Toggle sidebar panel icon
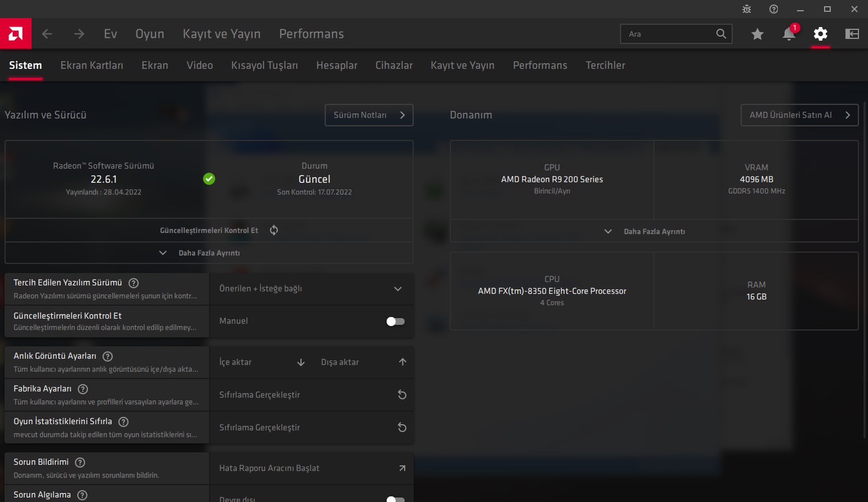 [852, 34]
